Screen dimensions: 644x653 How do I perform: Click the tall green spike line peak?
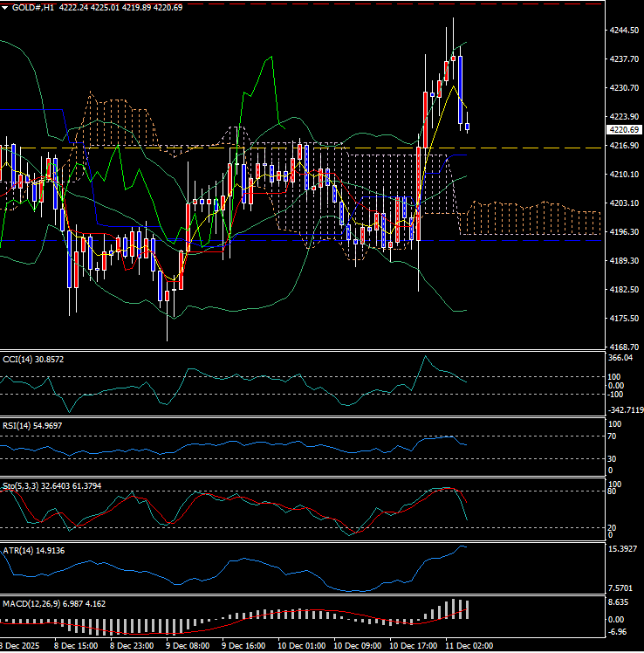point(271,58)
